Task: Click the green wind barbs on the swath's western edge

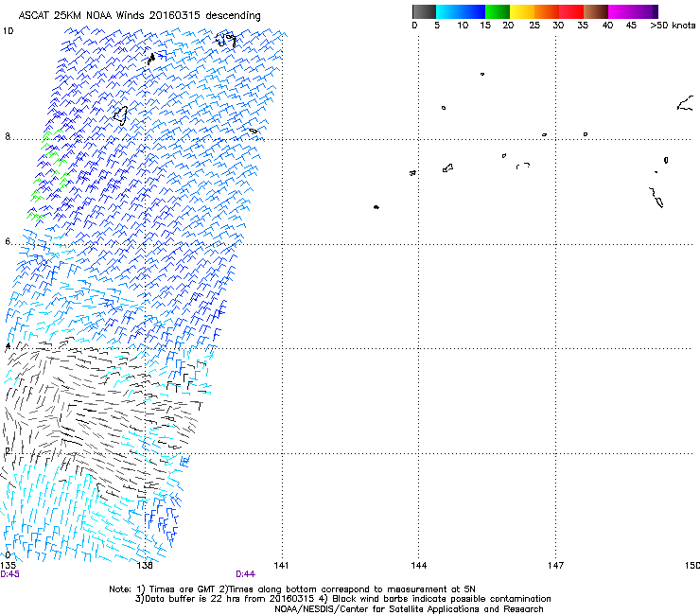Action: [x=50, y=175]
